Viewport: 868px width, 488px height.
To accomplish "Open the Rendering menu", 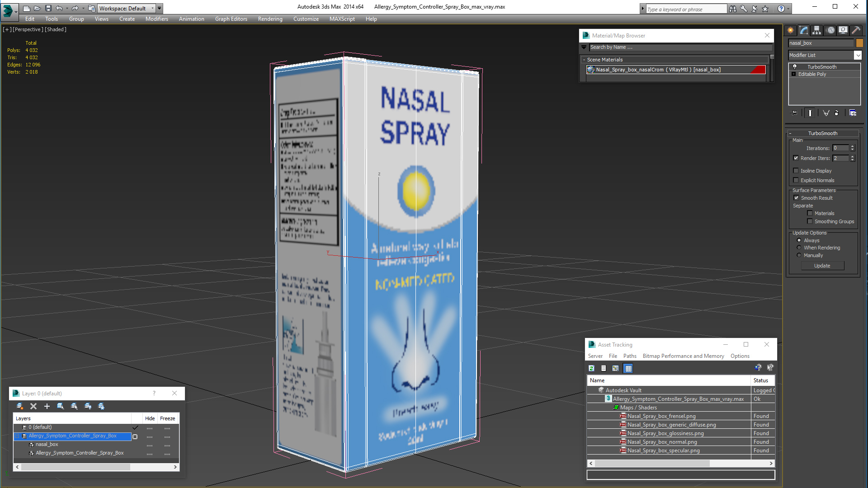I will click(270, 19).
